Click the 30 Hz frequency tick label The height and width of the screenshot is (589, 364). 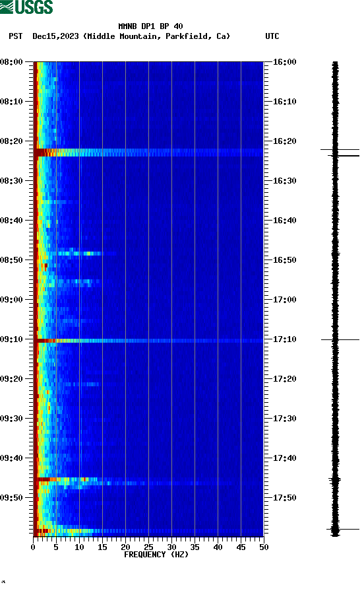(x=171, y=547)
